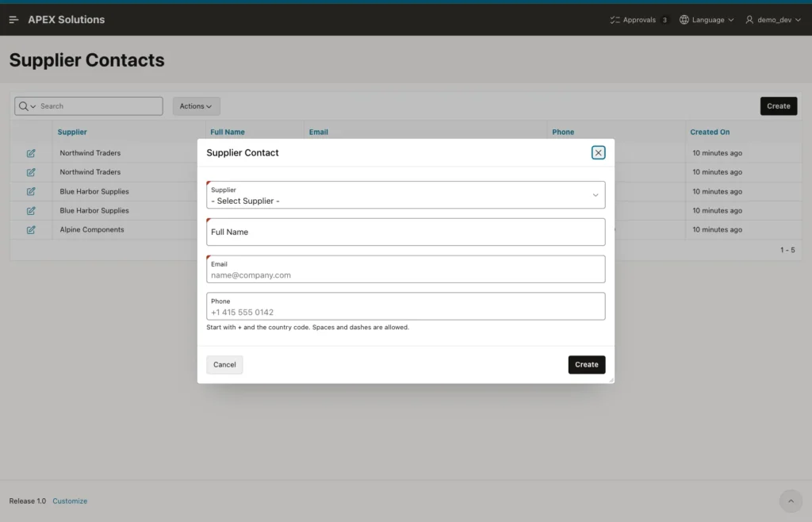Close the Supplier Contact dialog
812x522 pixels.
tap(598, 153)
